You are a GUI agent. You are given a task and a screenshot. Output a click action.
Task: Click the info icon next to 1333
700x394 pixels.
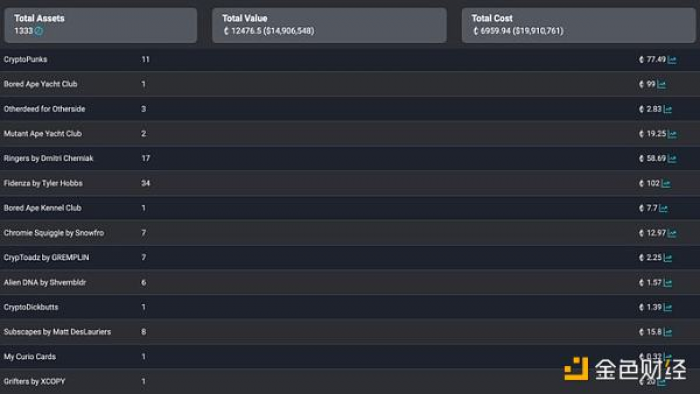pyautogui.click(x=39, y=31)
